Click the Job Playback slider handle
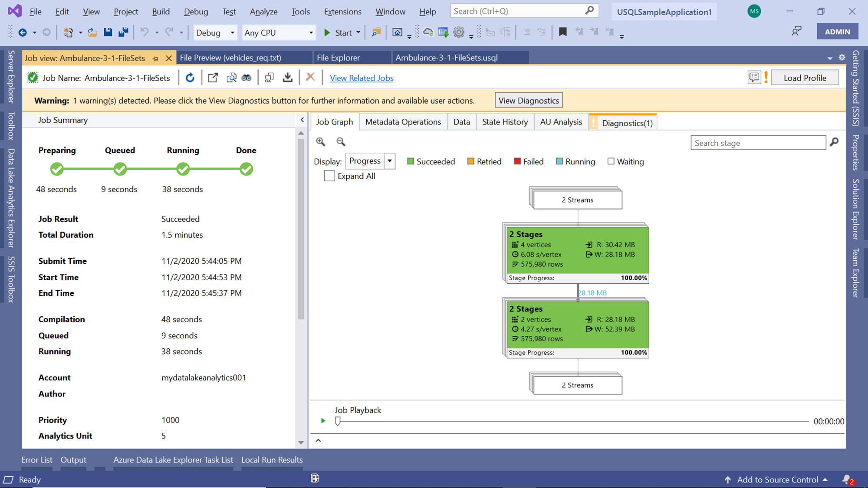 (x=338, y=421)
